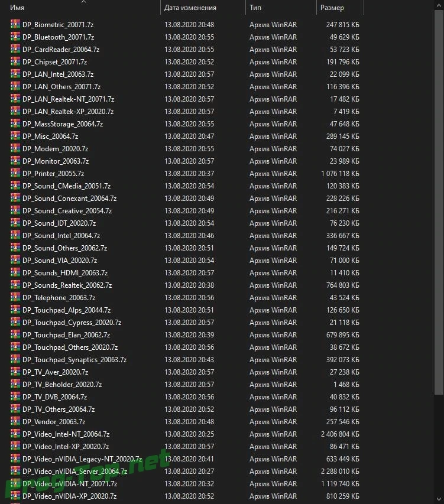This screenshot has height=504, width=444.
Task: Click archive icon of DP_Sounds_Realtek_20062.7z
Action: 15,285
